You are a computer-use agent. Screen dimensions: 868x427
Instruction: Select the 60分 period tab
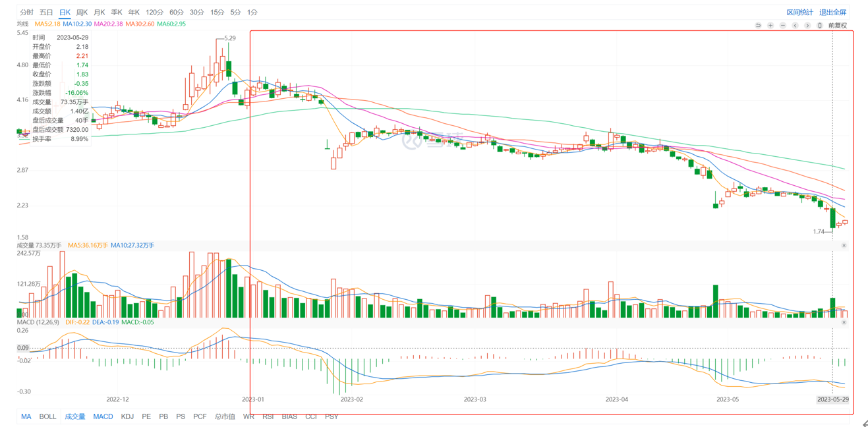176,13
